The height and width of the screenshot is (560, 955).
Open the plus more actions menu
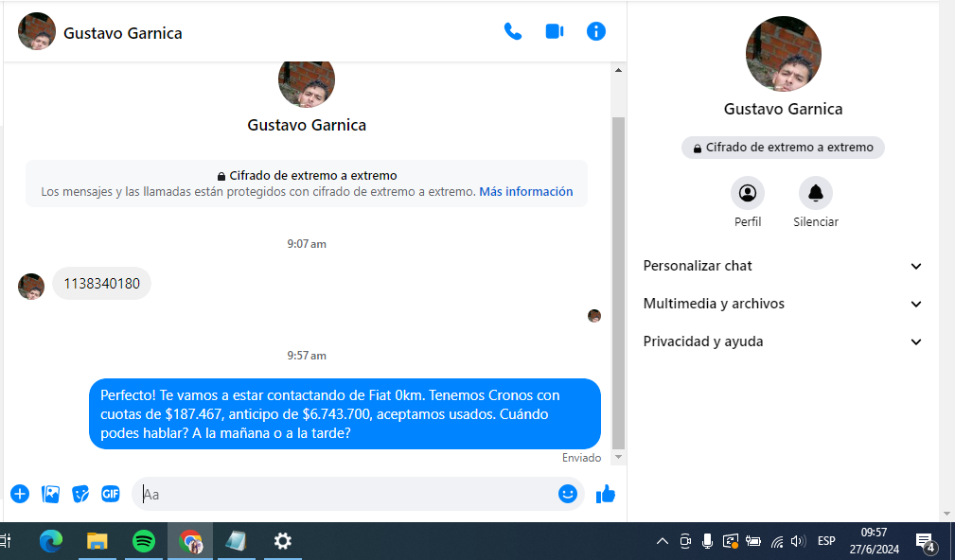coord(20,494)
